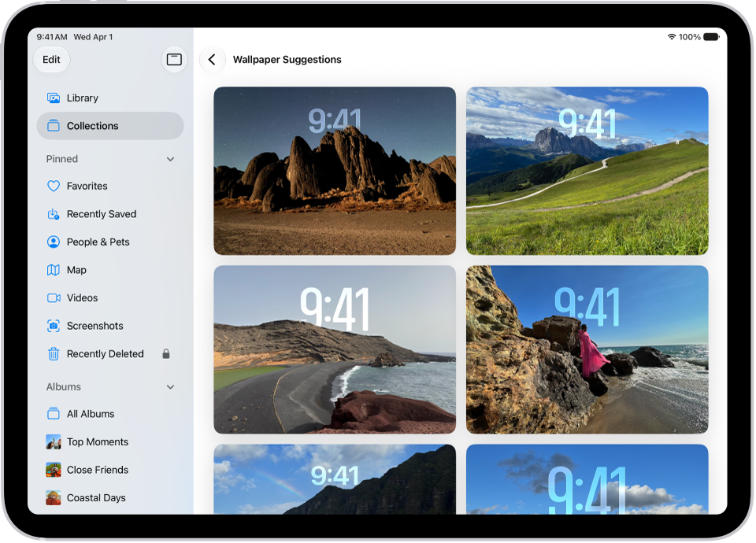Collapse the Albums section chevron

click(x=171, y=387)
